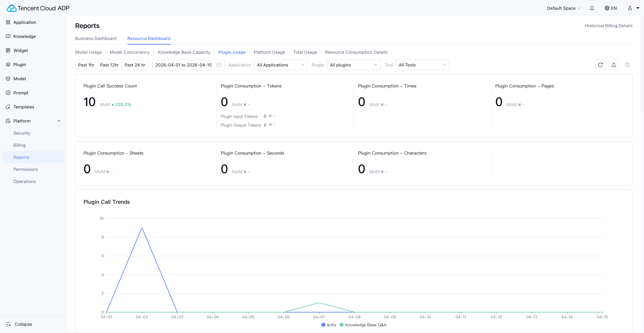
Task: Select the Past 12hr time range
Action: pos(109,65)
